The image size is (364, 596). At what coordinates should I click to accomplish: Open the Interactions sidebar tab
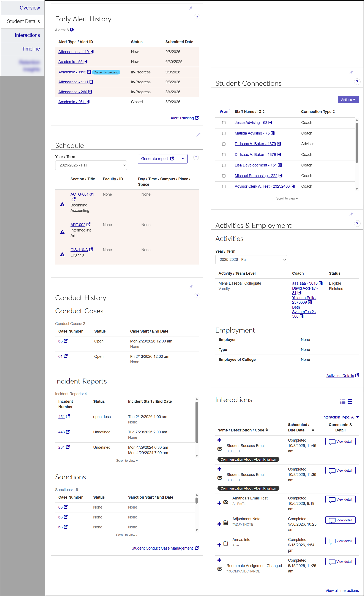pos(23,35)
